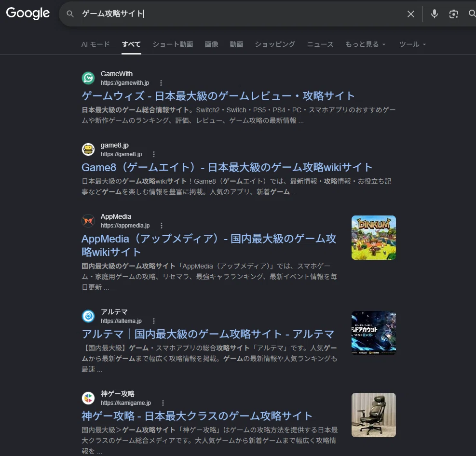The height and width of the screenshot is (456, 476).
Task: Switch to ショート動画 tab
Action: click(173, 44)
